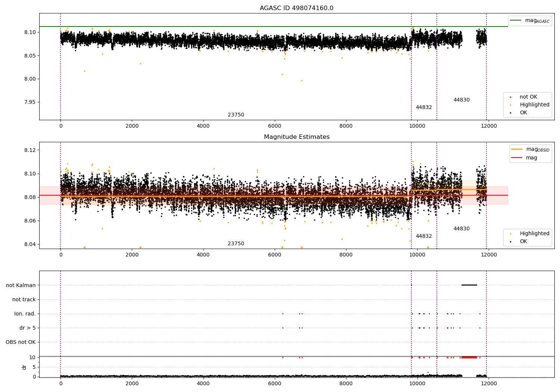The image size is (560, 392).
Task: Click the 'mag OBSID' legend label
Action: point(538,149)
